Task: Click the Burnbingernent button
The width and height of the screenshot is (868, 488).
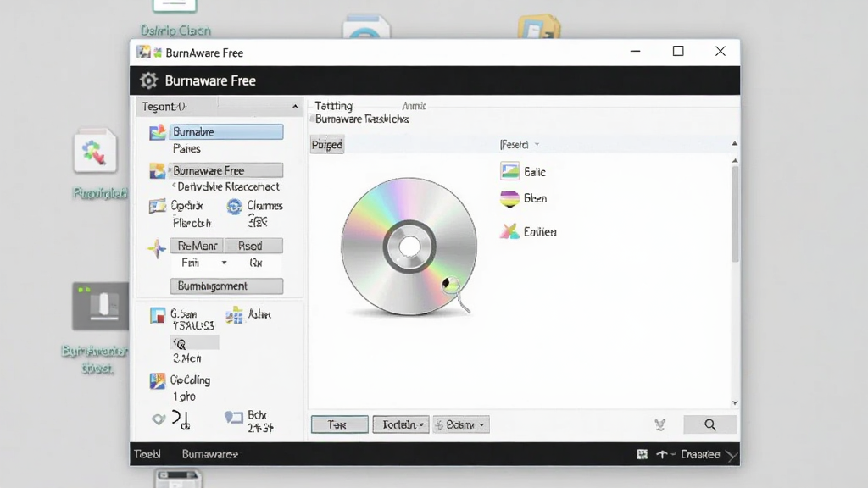Action: (226, 286)
